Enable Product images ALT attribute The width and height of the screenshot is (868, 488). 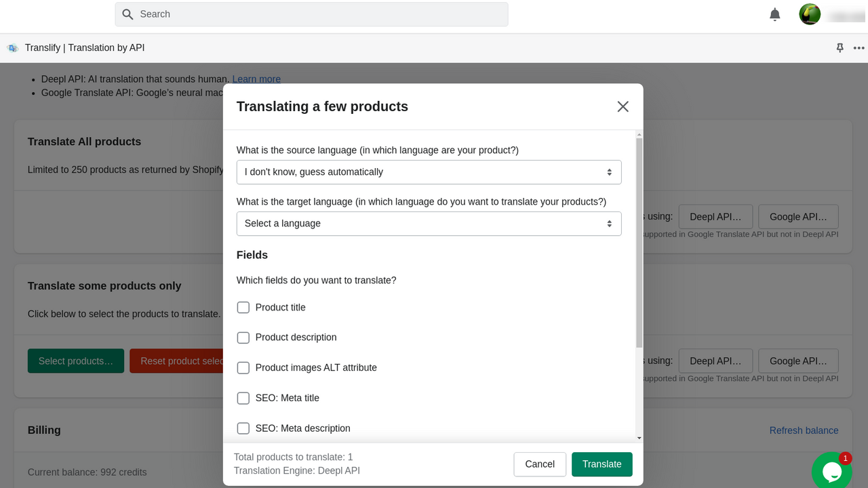pos(243,368)
